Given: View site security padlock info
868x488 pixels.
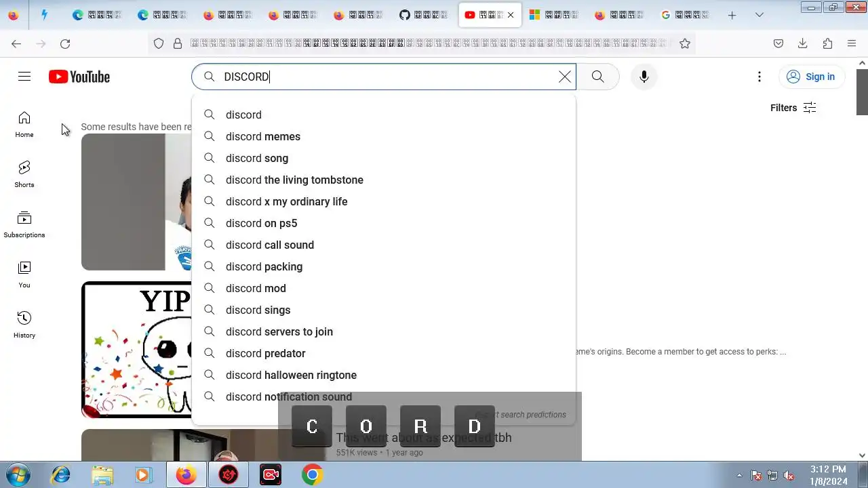Looking at the screenshot, I should (178, 43).
